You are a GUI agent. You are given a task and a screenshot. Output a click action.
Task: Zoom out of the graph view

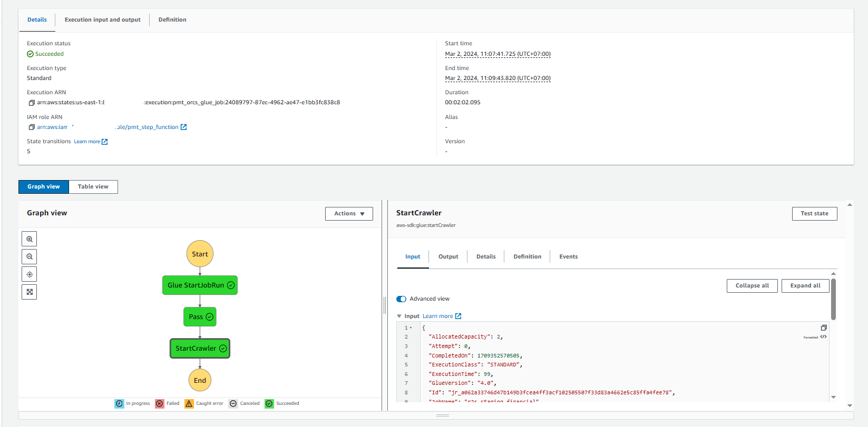click(x=30, y=257)
